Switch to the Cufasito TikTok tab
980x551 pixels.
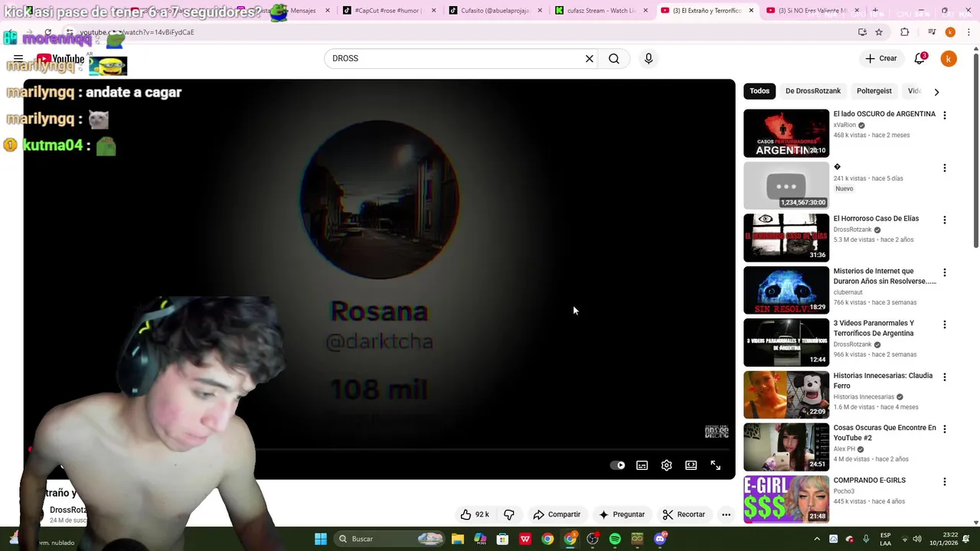(x=495, y=11)
